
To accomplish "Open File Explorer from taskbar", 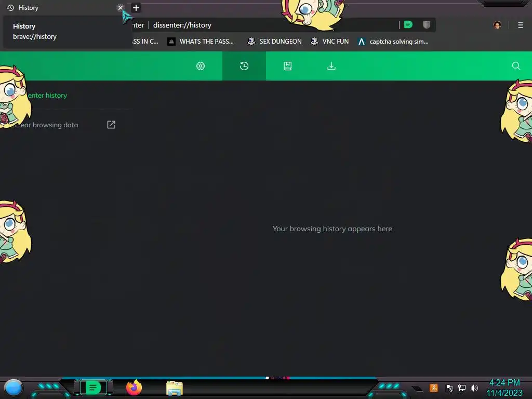I will pyautogui.click(x=175, y=388).
